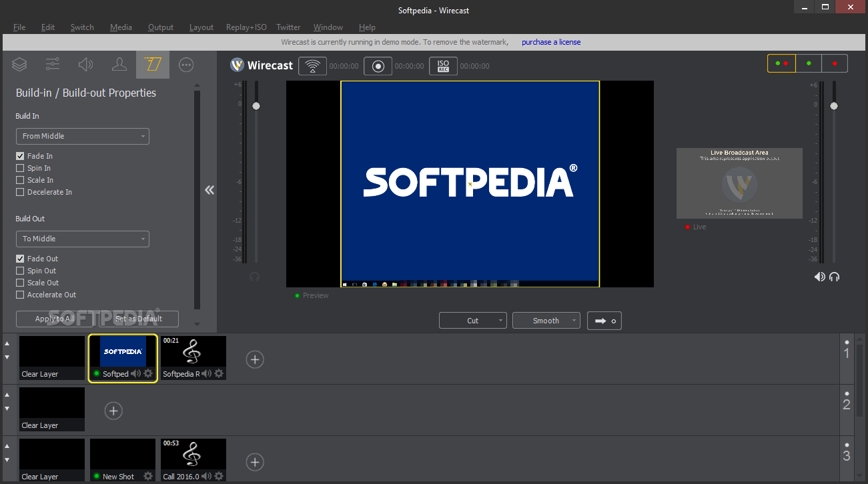
Task: Open the more options ellipsis tab
Action: click(x=187, y=65)
